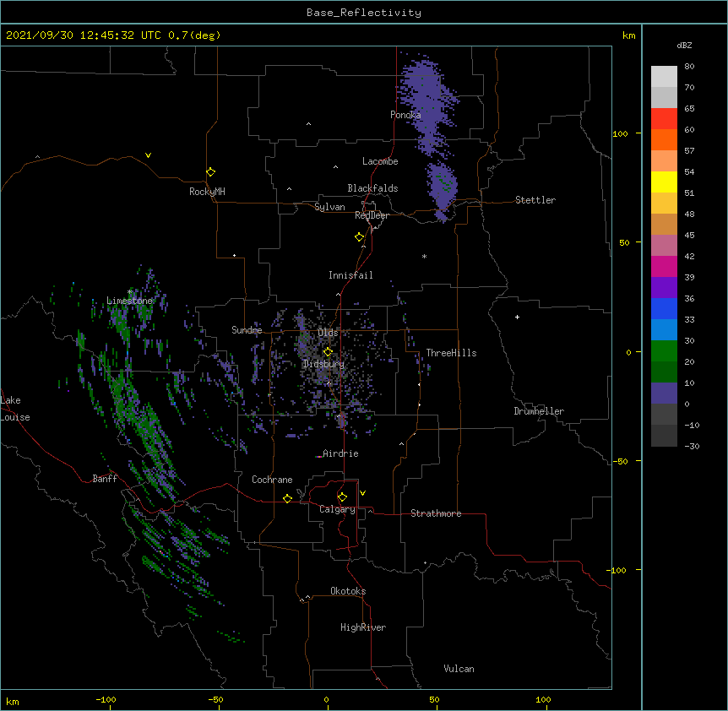This screenshot has width=728, height=711.
Task: Click the Cochrane label
Action: coord(272,480)
